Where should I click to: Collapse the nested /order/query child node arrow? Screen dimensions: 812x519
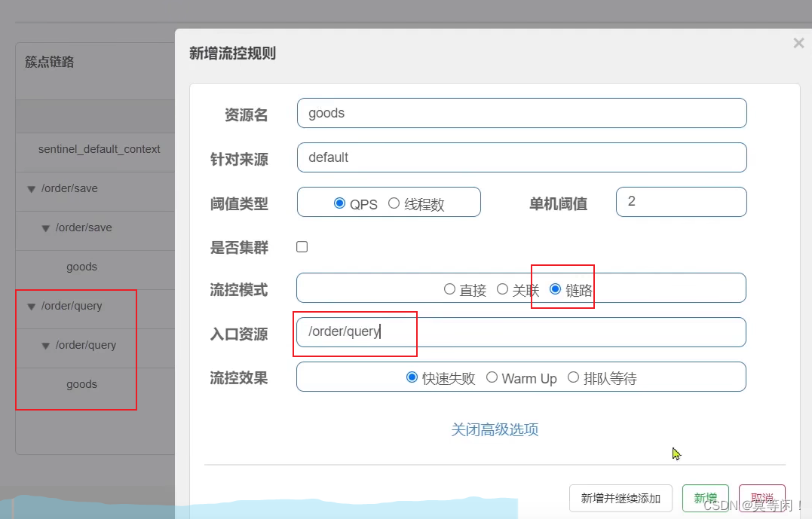(x=45, y=347)
